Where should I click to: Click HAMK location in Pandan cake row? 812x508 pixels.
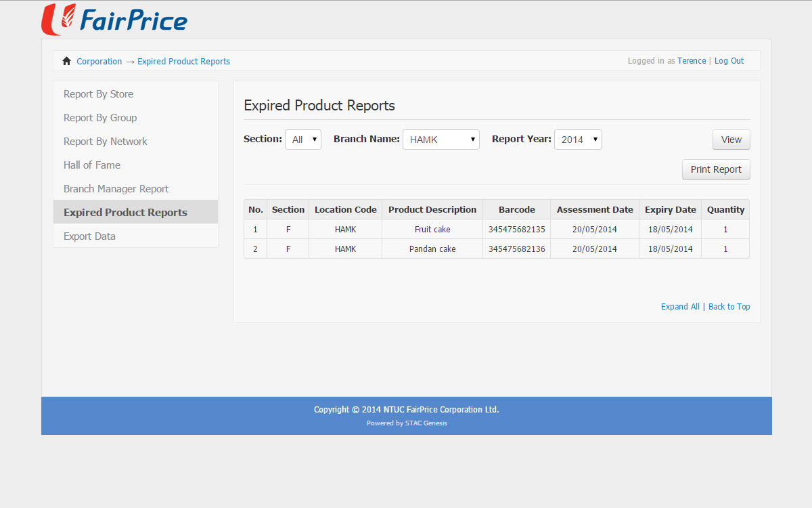pos(346,249)
